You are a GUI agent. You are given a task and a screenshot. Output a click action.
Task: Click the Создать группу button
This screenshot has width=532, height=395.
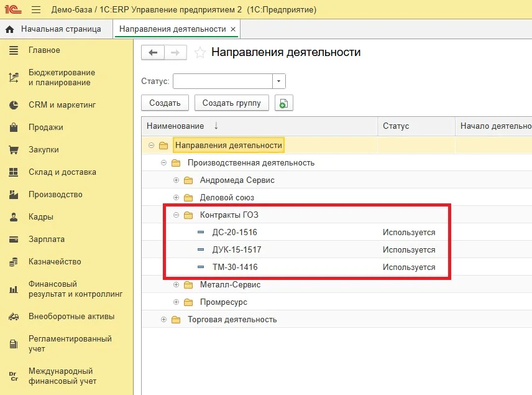(x=231, y=103)
